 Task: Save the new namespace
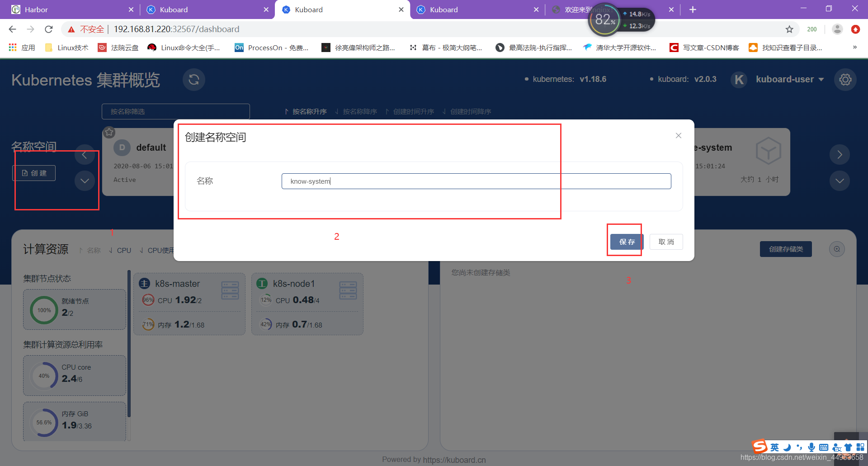coord(627,242)
